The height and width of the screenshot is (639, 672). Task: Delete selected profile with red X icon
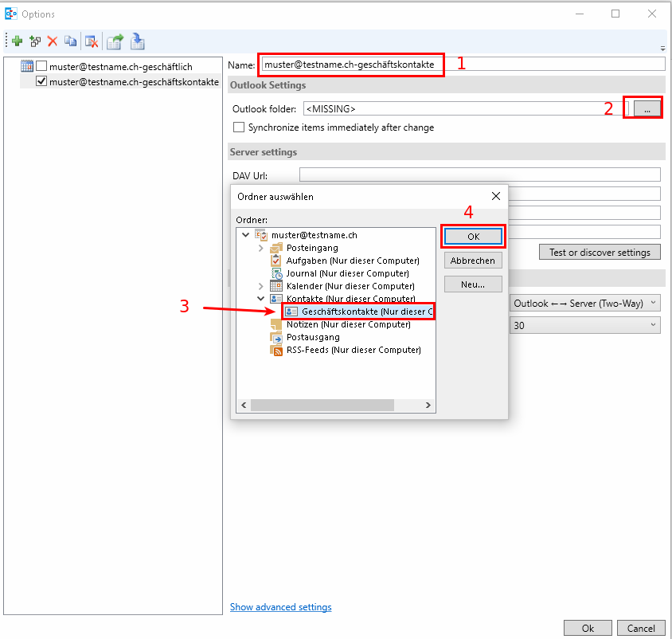coord(53,41)
